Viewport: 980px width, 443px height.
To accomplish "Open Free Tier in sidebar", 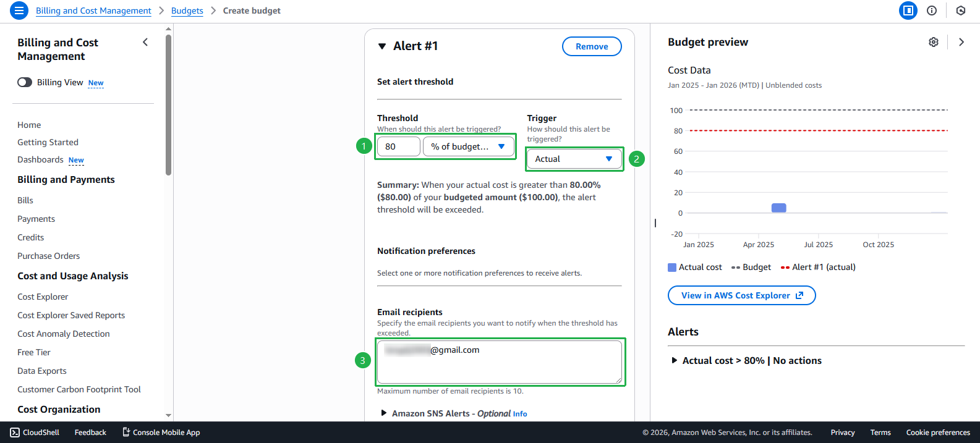I will coord(34,352).
